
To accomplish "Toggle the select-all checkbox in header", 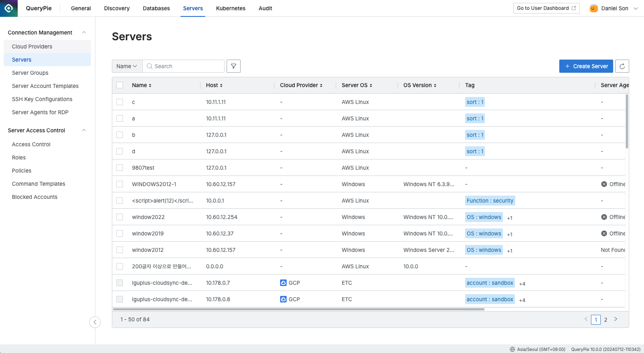I will coord(120,85).
